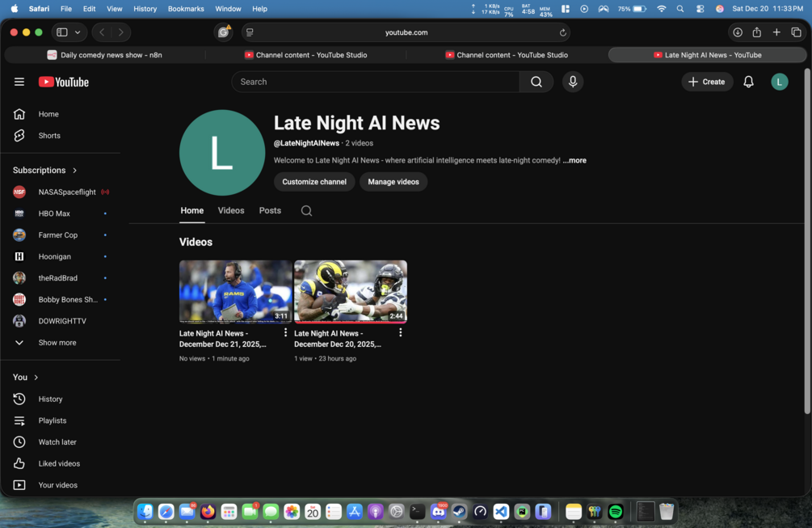Expand the You section chevron
812x528 pixels.
36,378
